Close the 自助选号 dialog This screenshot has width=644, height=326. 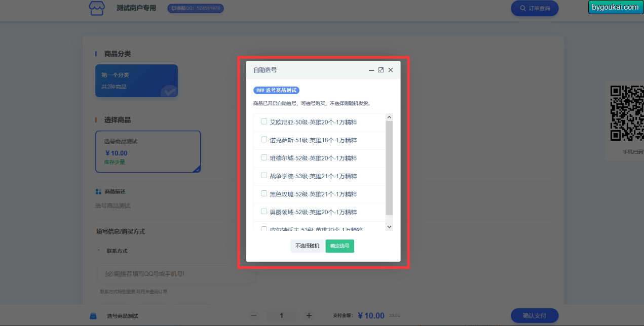pos(391,70)
